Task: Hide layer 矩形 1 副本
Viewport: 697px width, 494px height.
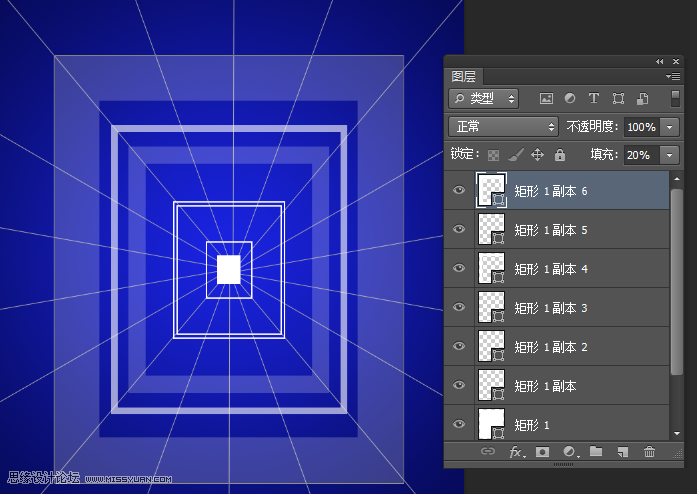Action: coord(459,385)
